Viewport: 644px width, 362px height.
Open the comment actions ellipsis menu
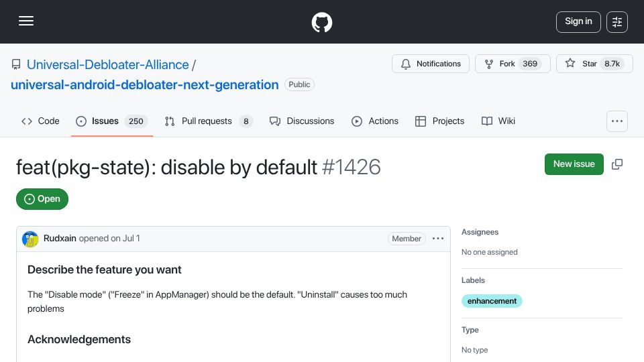click(x=438, y=239)
